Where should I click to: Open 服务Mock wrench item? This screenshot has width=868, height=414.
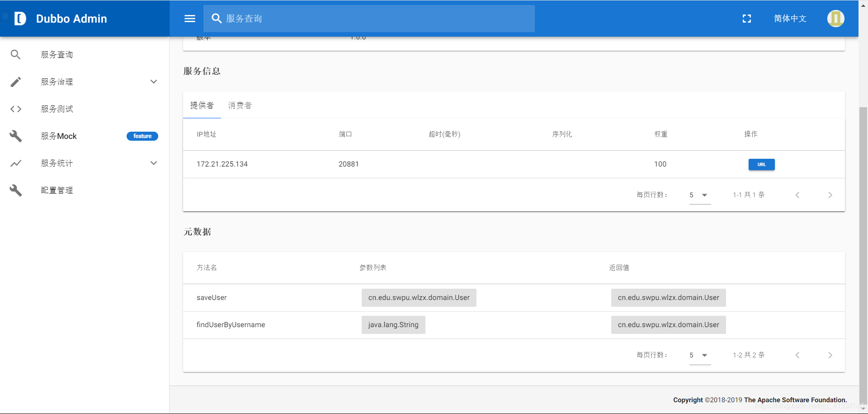point(85,136)
